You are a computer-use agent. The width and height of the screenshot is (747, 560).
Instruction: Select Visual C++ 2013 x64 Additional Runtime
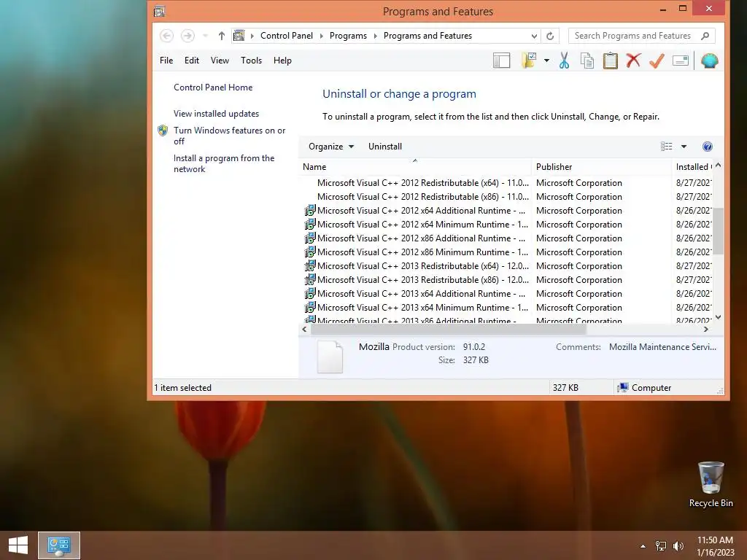(508, 293)
